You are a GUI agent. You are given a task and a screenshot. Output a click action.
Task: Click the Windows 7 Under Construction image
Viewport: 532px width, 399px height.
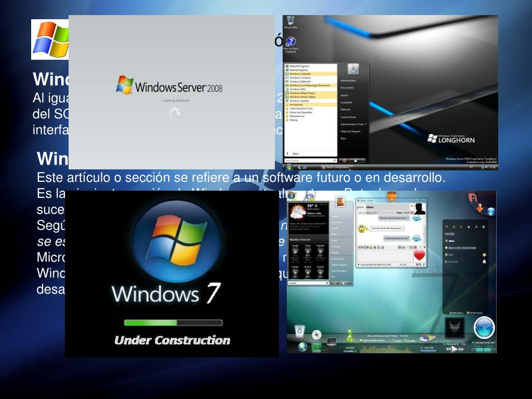click(x=171, y=273)
